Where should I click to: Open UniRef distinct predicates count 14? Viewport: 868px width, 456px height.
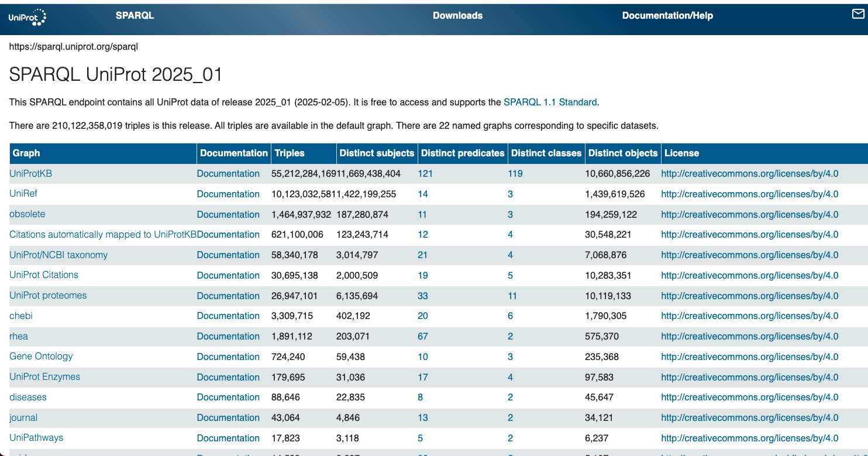[x=423, y=194]
